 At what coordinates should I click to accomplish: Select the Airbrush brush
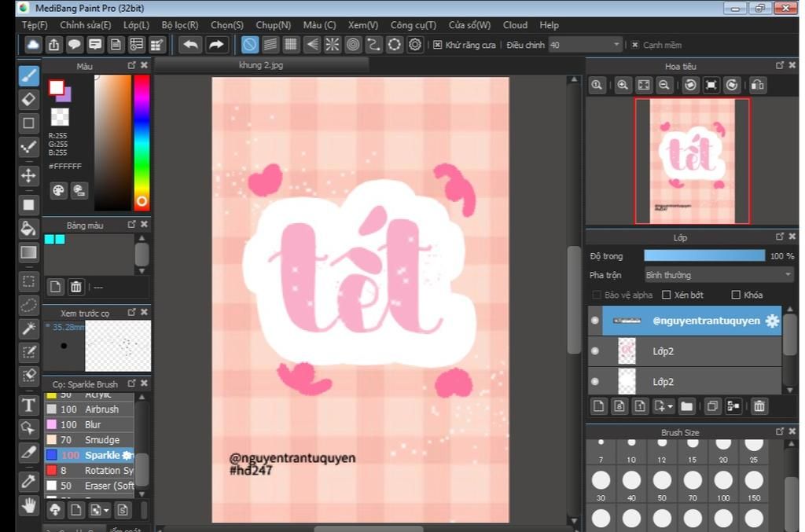pos(90,409)
